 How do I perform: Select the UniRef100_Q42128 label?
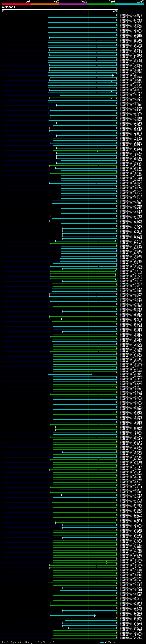[131, 374]
